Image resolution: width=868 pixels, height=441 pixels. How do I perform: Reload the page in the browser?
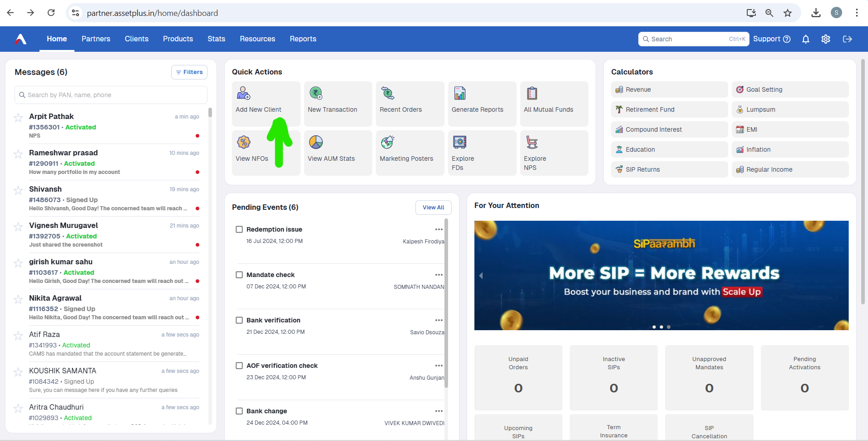click(51, 13)
